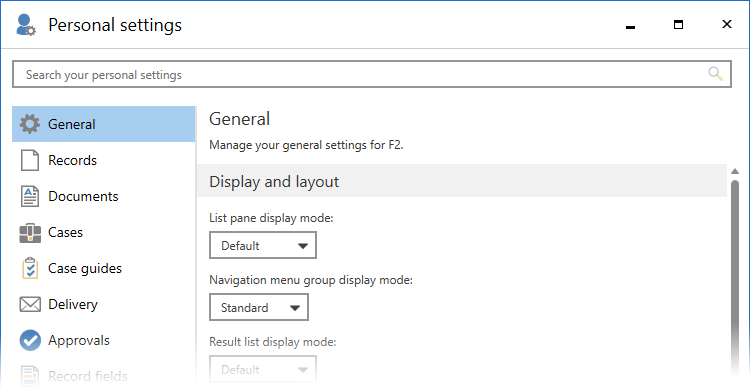750x388 pixels.
Task: Open the Records settings category
Action: 104,160
